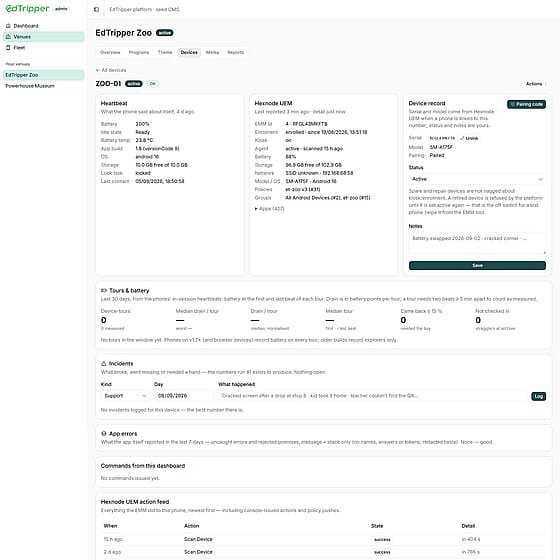Screen dimensions: 560x560
Task: Click the App errors bug icon
Action: [104, 433]
